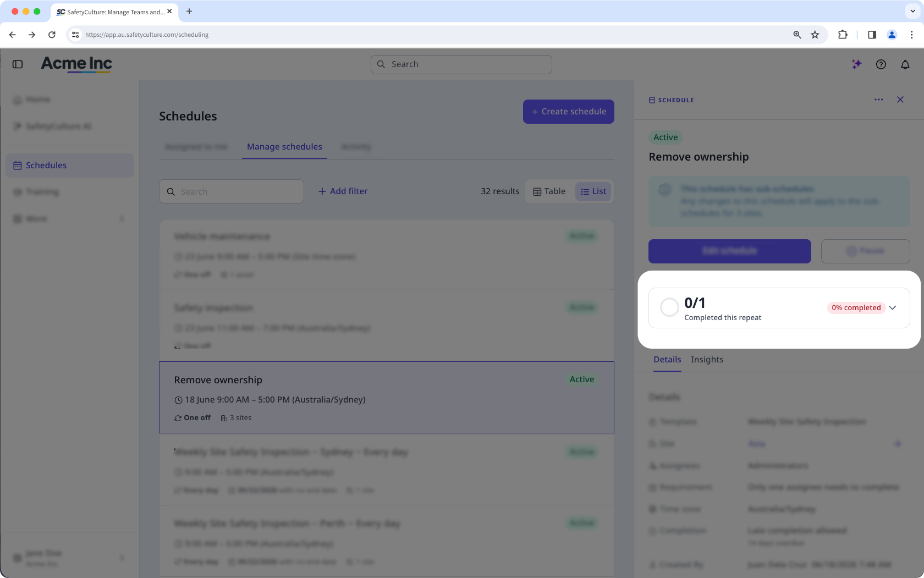Toggle the sidebar collapse icon
This screenshot has width=924, height=578.
[18, 64]
